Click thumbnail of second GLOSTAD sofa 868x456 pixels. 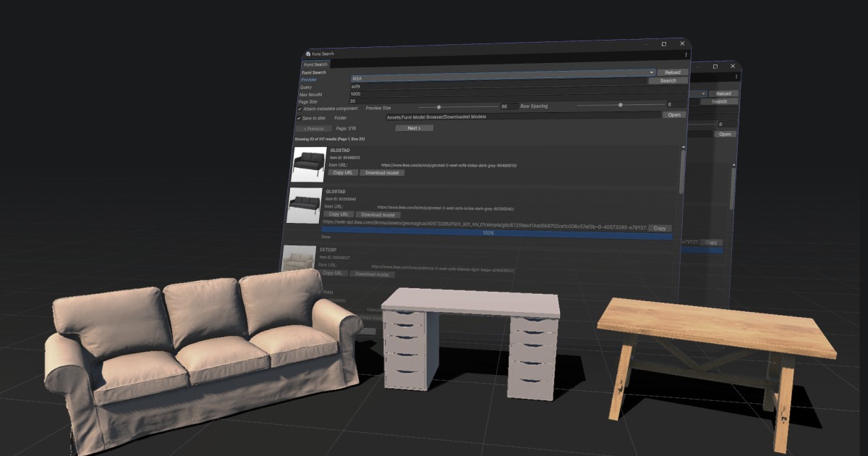click(x=304, y=206)
